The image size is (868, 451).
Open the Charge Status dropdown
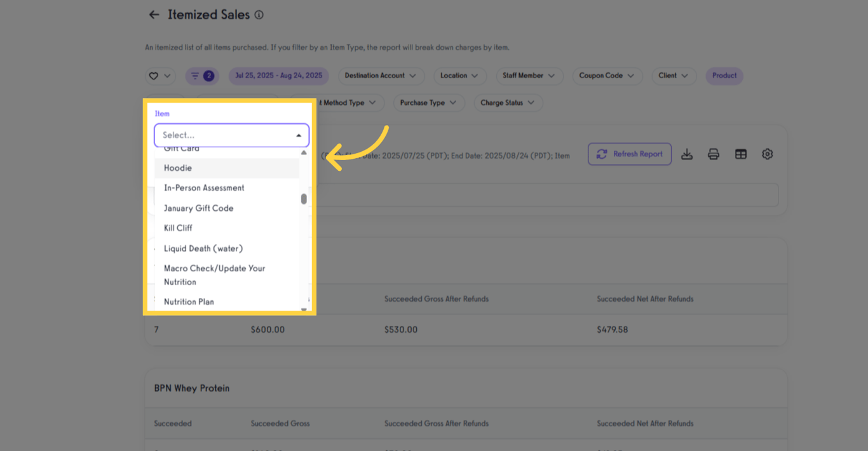click(508, 102)
